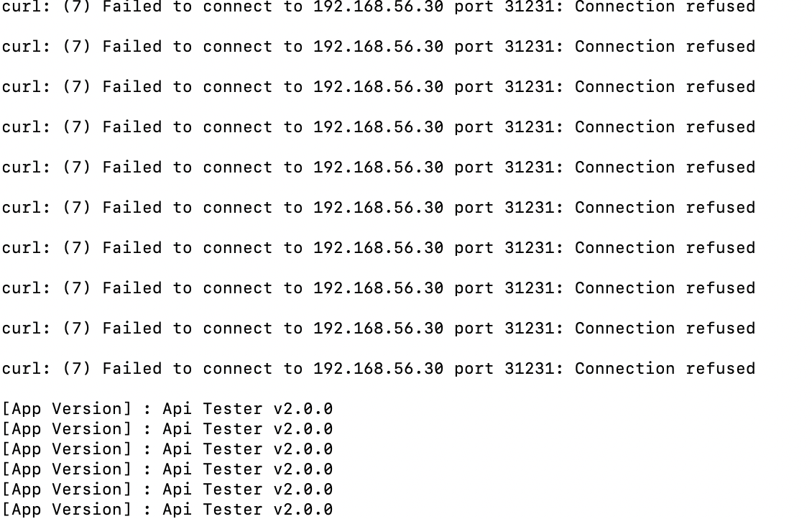Viewport: 812px width, 519px height.
Task: Click the second curl error line from top
Action: pyautogui.click(x=379, y=47)
